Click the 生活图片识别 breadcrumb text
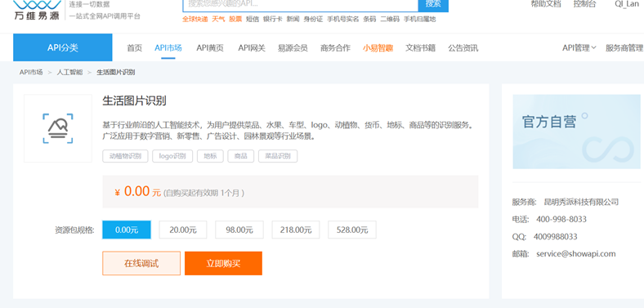Screen dimensions: 644x308 coord(116,72)
